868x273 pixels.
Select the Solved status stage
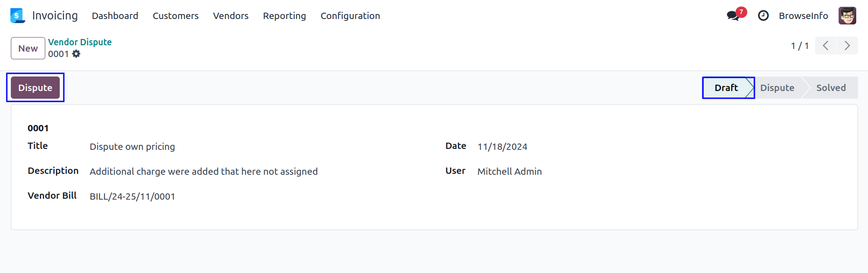coord(830,88)
